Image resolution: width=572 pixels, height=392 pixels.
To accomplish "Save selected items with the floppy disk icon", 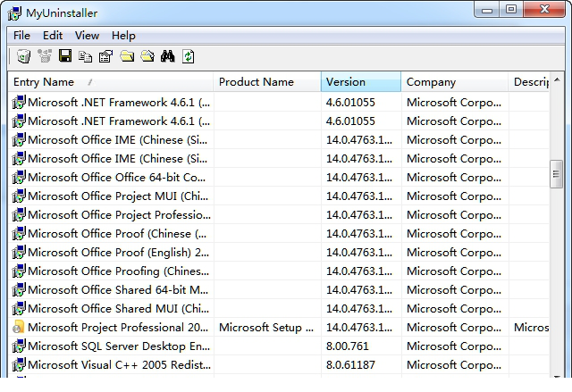I will click(x=65, y=56).
